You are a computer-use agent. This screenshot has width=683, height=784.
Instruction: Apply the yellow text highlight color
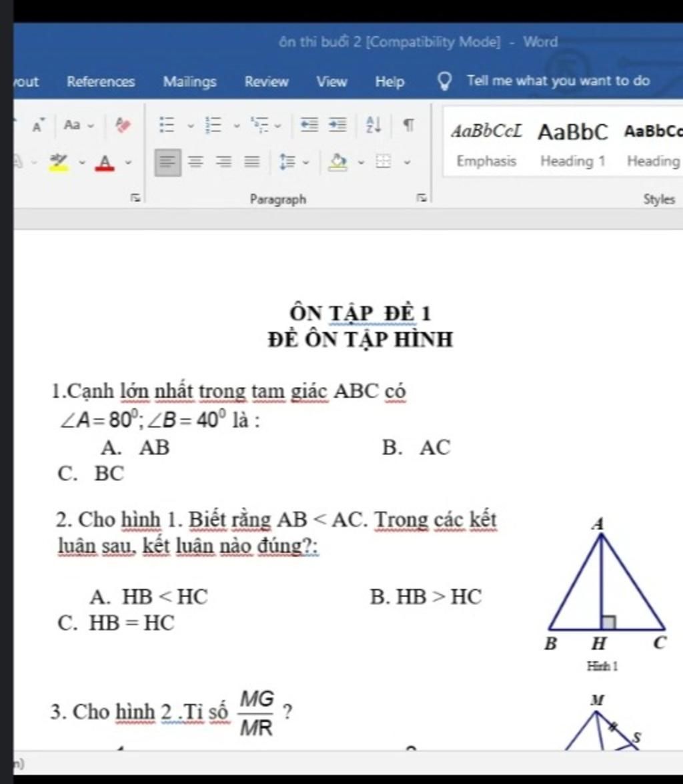pos(59,163)
